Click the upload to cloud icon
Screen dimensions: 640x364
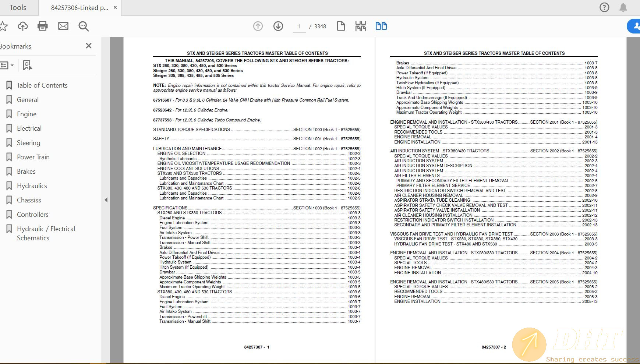pos(23,26)
